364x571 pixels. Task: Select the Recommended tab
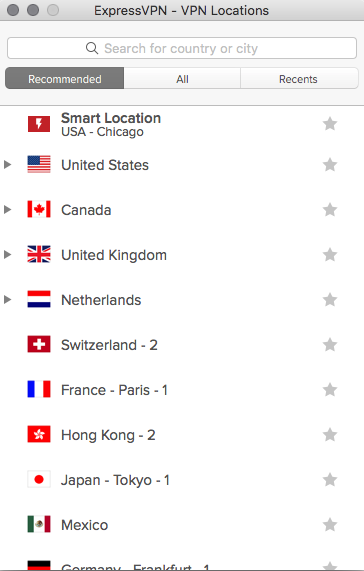tap(64, 78)
